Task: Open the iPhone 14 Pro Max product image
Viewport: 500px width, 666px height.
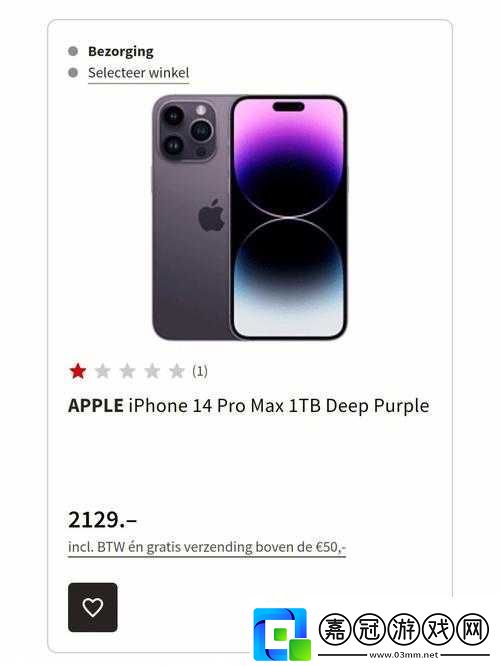Action: tap(250, 218)
